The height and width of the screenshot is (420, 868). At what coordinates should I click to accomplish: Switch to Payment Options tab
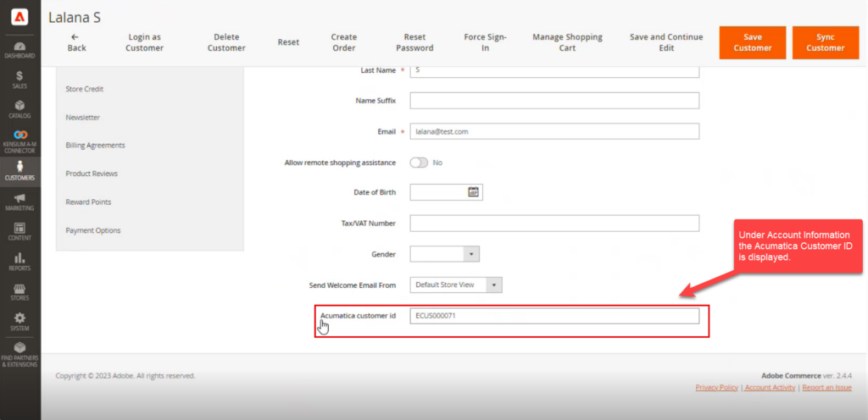click(93, 230)
